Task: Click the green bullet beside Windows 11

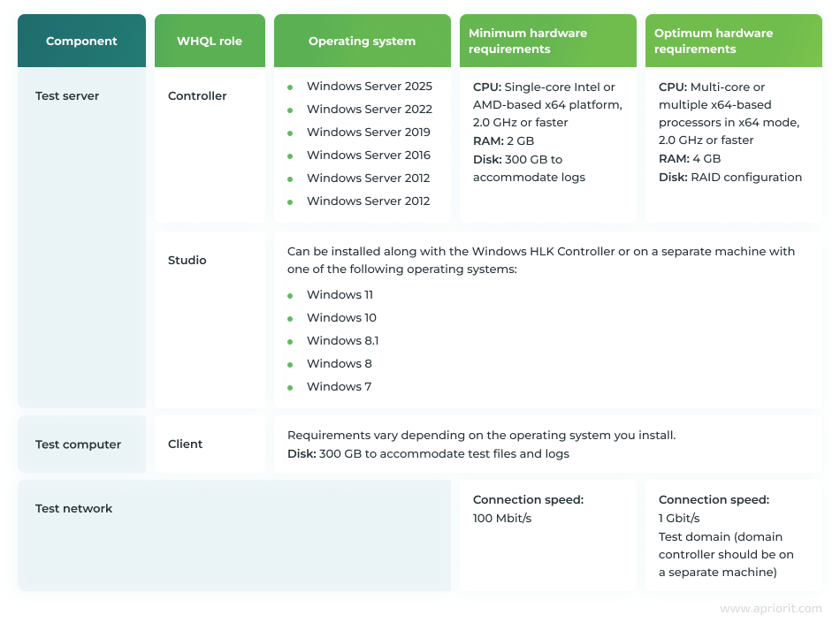Action: click(x=291, y=296)
